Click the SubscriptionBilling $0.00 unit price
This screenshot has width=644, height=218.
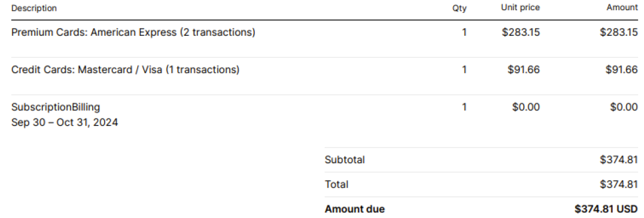(526, 107)
